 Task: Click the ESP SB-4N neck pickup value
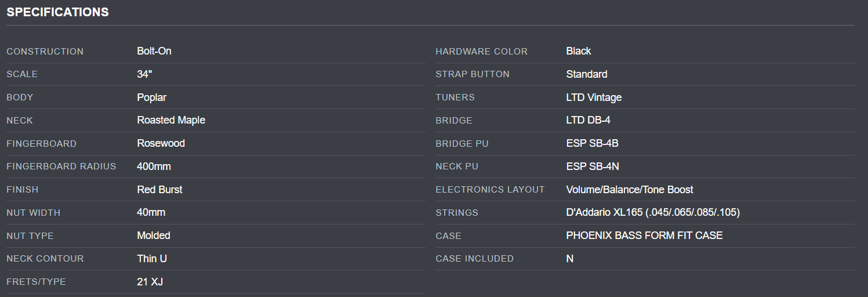593,166
